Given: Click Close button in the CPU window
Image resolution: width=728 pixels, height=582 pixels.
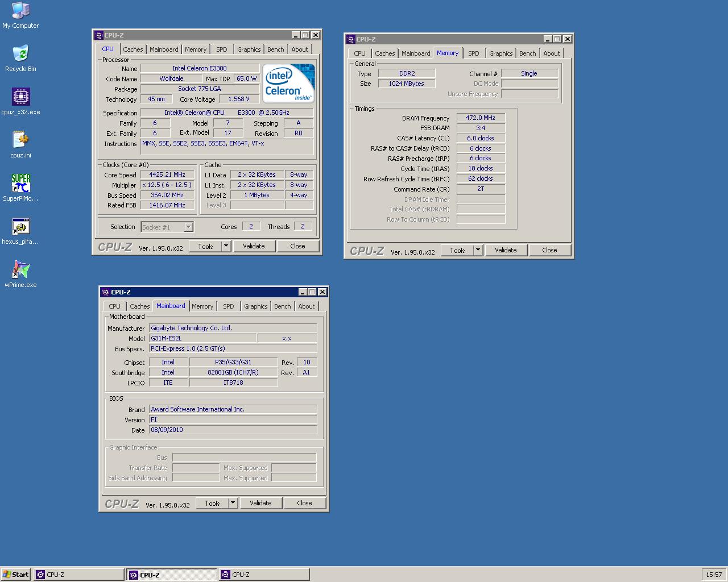Looking at the screenshot, I should click(x=297, y=246).
